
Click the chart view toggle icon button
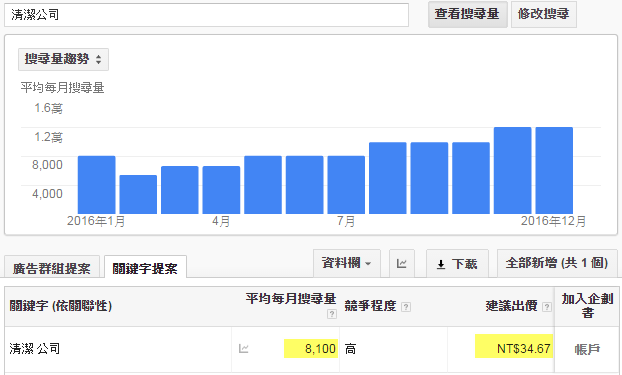pyautogui.click(x=402, y=263)
